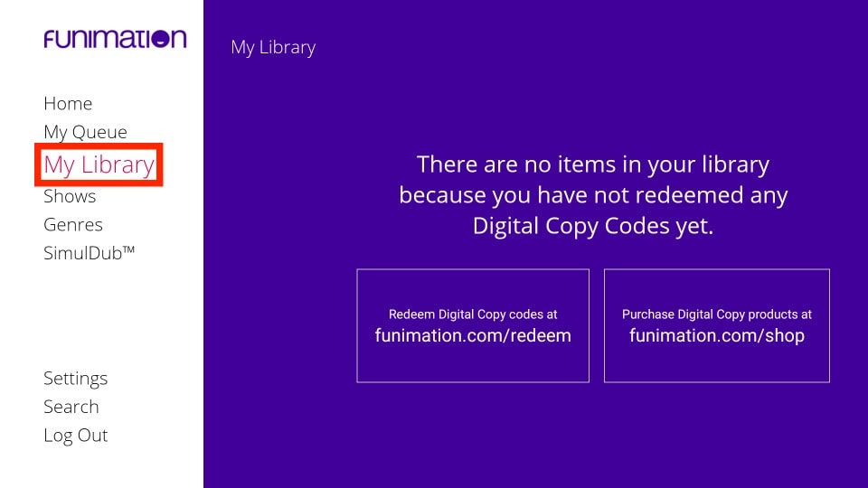Open My Queue from the sidebar
This screenshot has height=488, width=868.
pos(85,132)
